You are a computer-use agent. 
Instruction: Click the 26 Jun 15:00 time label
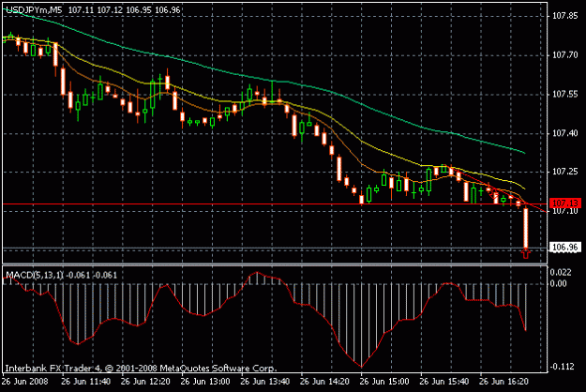pyautogui.click(x=384, y=382)
